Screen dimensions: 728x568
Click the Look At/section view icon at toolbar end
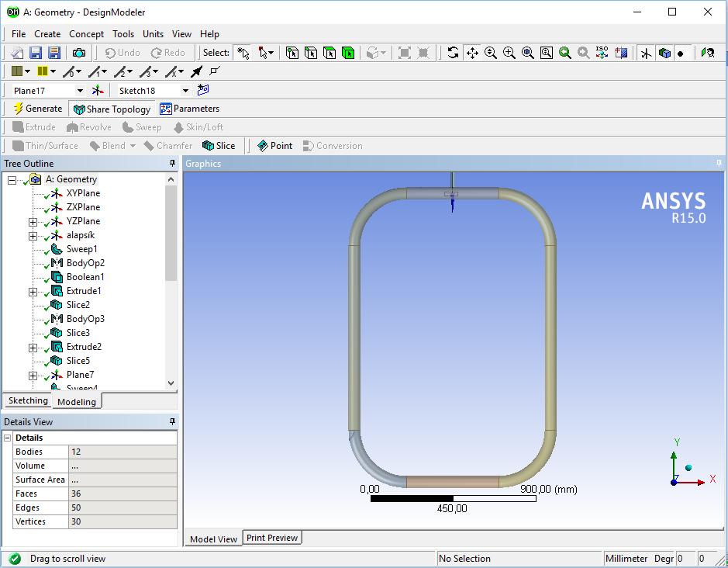pyautogui.click(x=708, y=53)
